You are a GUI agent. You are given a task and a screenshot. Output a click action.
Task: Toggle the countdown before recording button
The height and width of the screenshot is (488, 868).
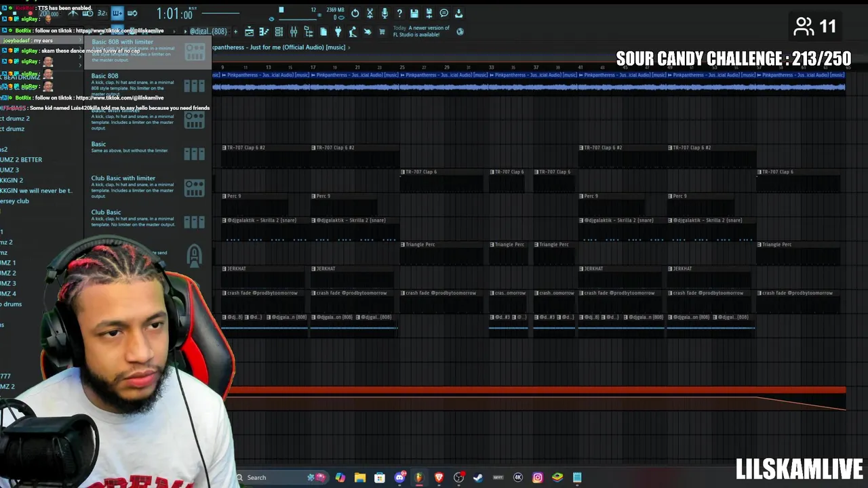click(x=102, y=13)
